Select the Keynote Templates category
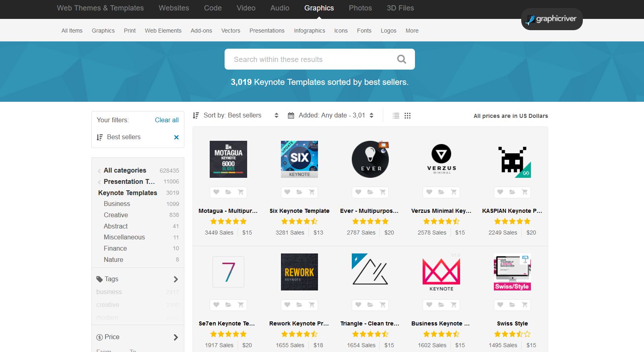This screenshot has height=352, width=644. 128,193
